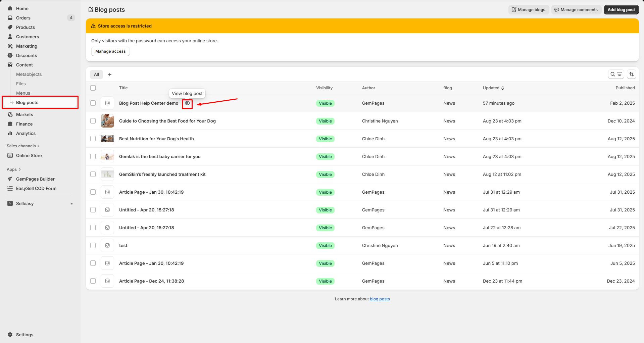
Task: Open Metaobjects under Content
Action: (x=29, y=74)
